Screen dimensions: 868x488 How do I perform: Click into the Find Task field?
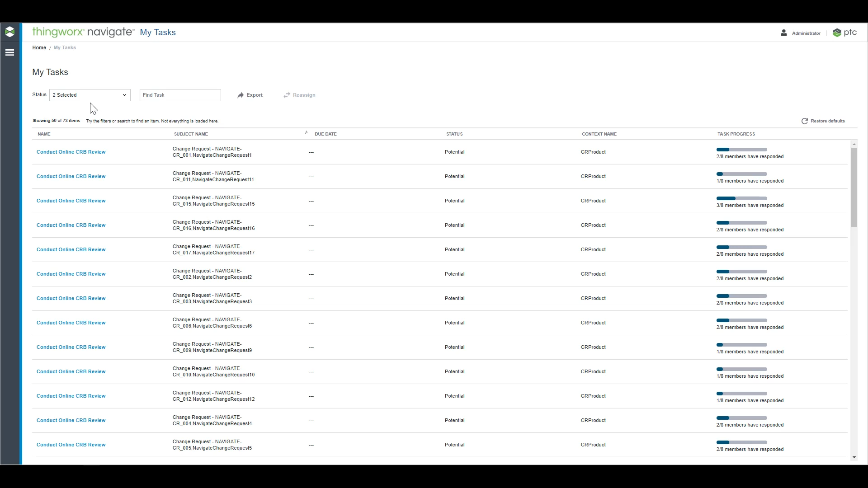[x=180, y=95]
